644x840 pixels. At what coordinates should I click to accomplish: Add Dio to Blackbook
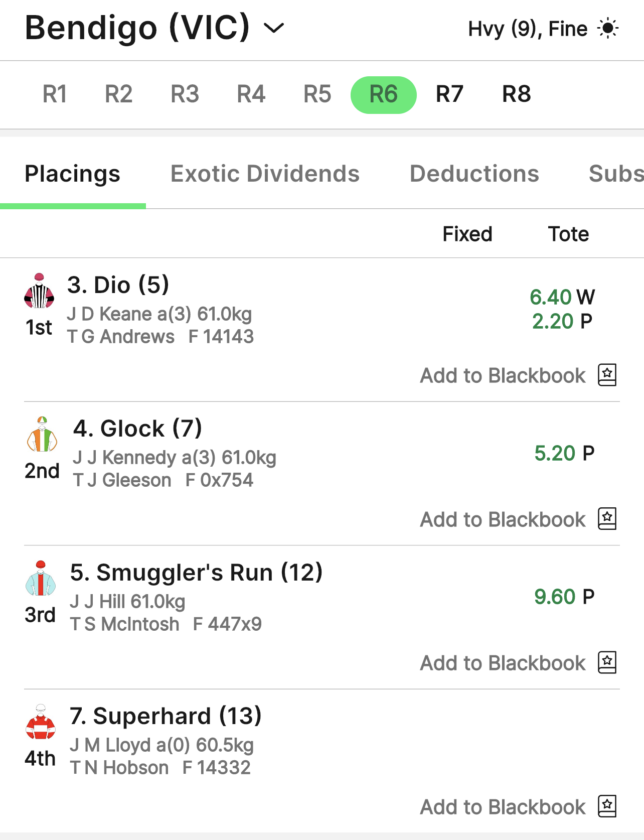click(503, 375)
